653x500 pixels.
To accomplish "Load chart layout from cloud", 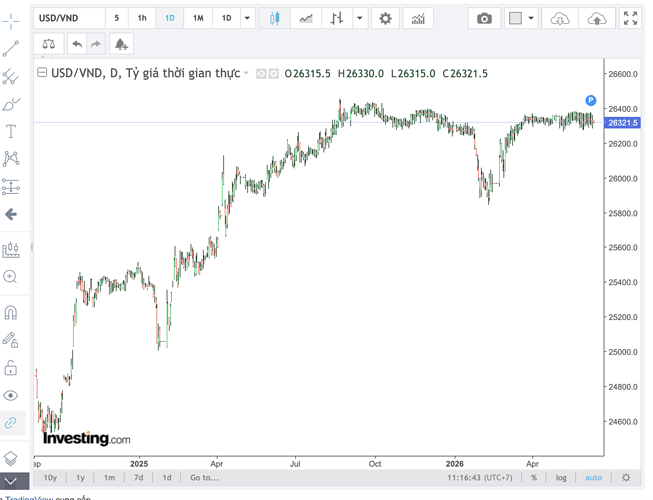I will pyautogui.click(x=560, y=18).
